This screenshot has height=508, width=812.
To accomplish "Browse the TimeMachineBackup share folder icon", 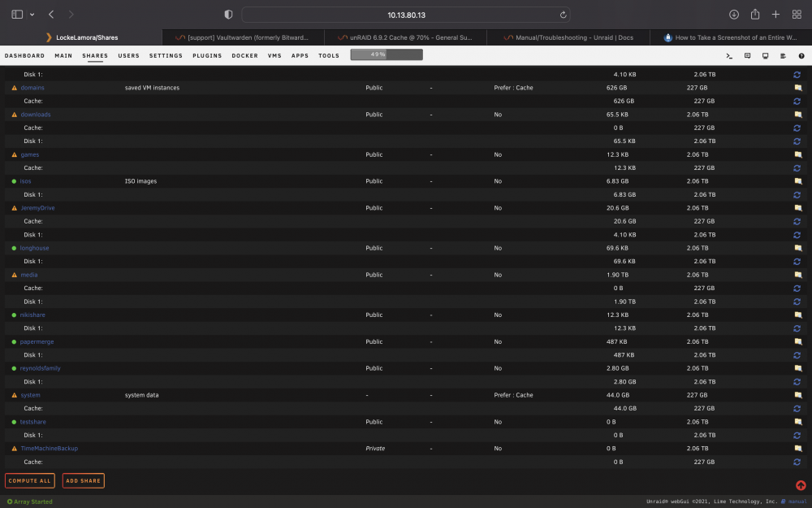I will [x=798, y=449].
